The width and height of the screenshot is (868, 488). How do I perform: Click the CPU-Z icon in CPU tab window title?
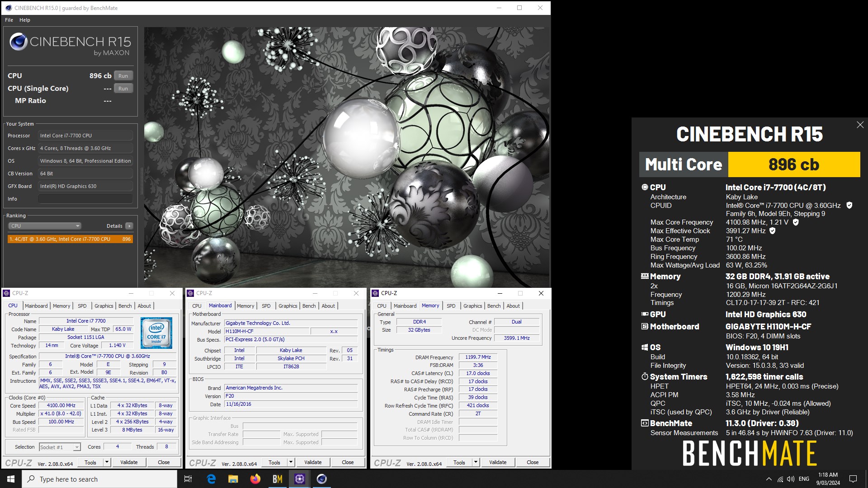pyautogui.click(x=7, y=293)
